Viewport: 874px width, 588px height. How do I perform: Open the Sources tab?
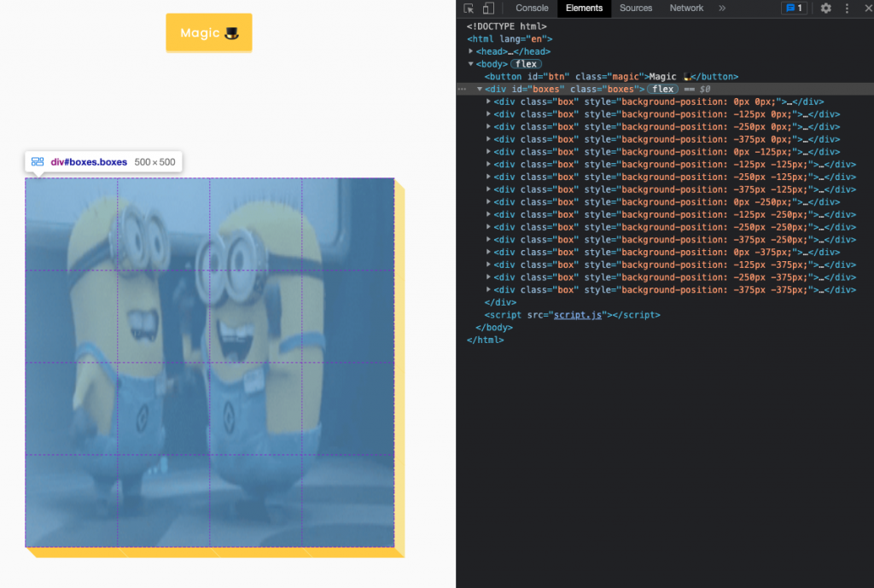point(635,9)
